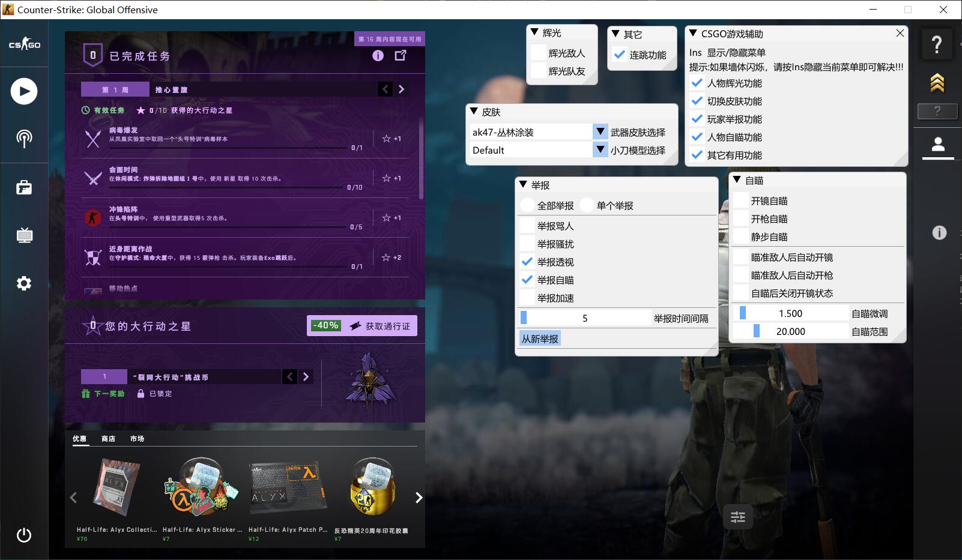Collapse the CSGO游戏辅助 panel triangle

(693, 33)
